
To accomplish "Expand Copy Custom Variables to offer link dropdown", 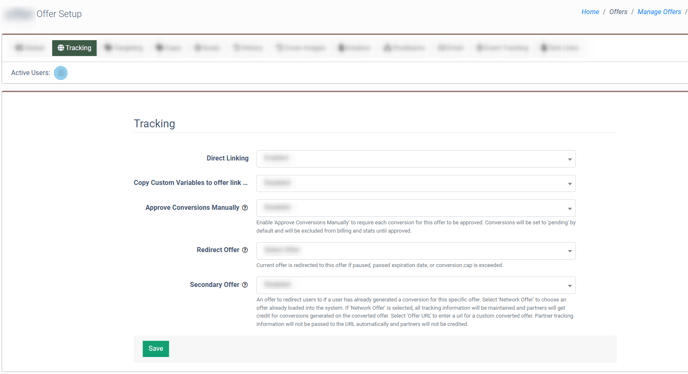I will tap(416, 183).
